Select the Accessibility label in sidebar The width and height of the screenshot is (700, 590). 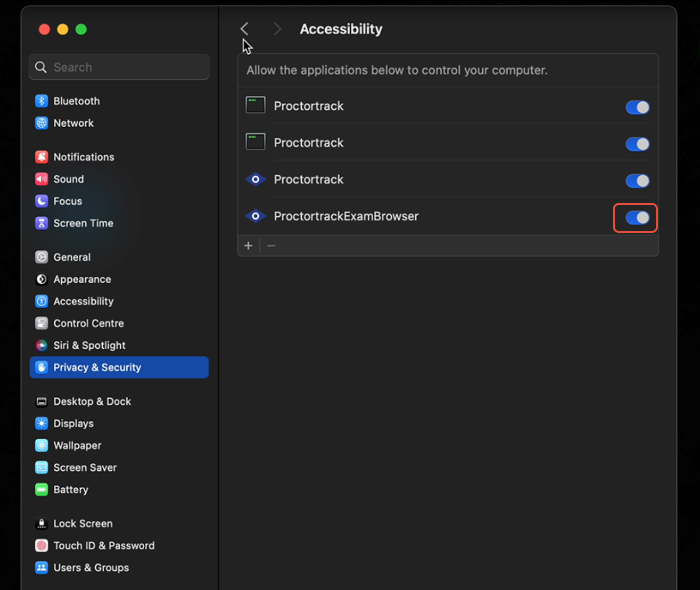[x=84, y=301]
